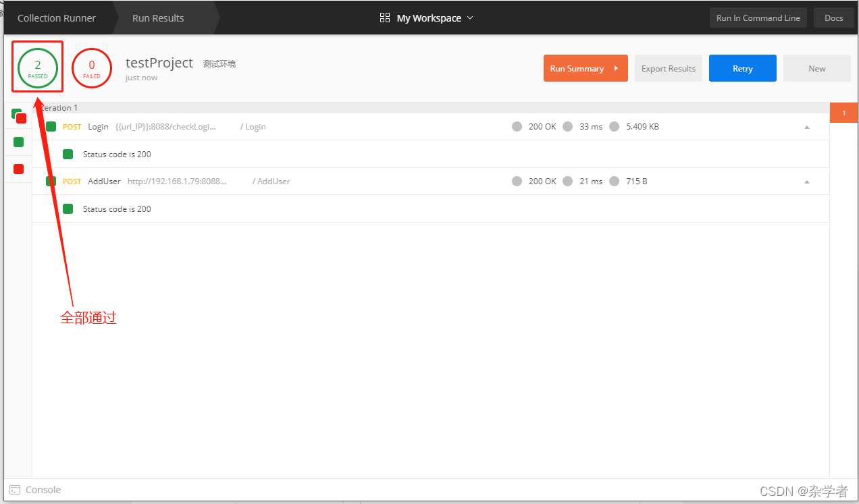859x504 pixels.
Task: Collapse the POST AddUser request details
Action: pyautogui.click(x=806, y=181)
